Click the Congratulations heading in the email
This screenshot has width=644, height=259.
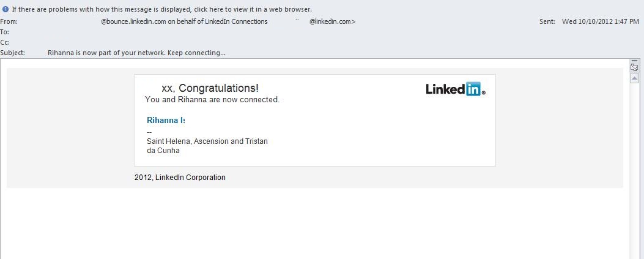click(210, 88)
